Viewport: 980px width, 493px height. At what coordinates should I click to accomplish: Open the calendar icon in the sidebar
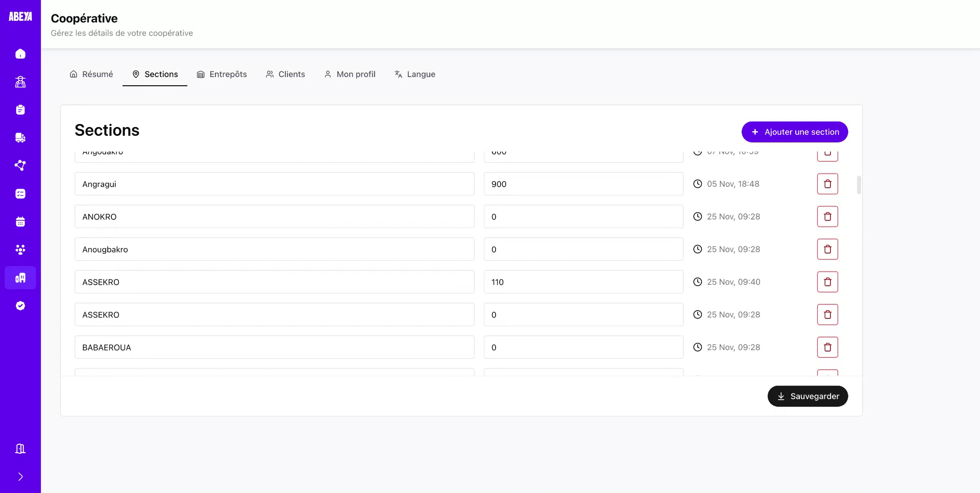pyautogui.click(x=20, y=221)
